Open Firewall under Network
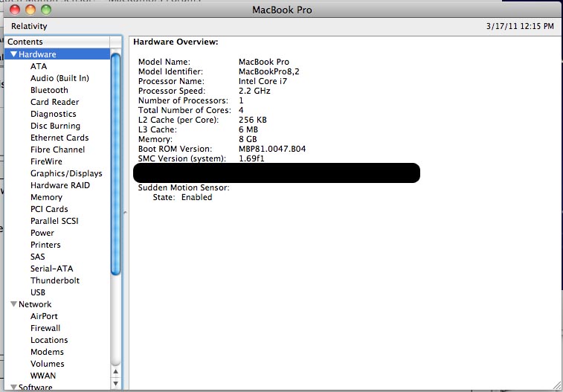 click(x=45, y=328)
